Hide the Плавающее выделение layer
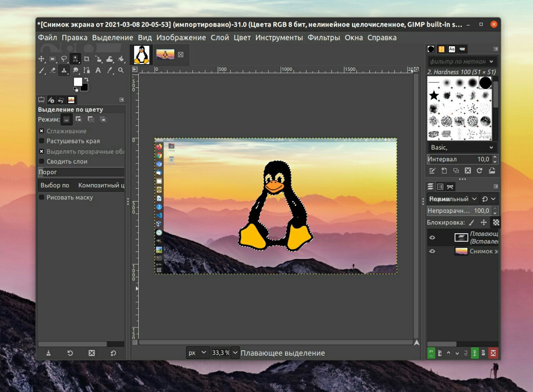Image resolution: width=533 pixels, height=392 pixels. [432, 237]
